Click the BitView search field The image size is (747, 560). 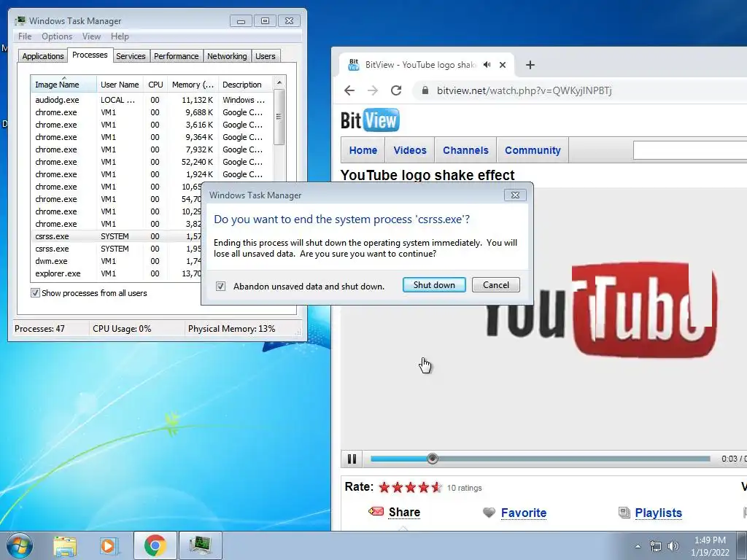click(x=690, y=150)
